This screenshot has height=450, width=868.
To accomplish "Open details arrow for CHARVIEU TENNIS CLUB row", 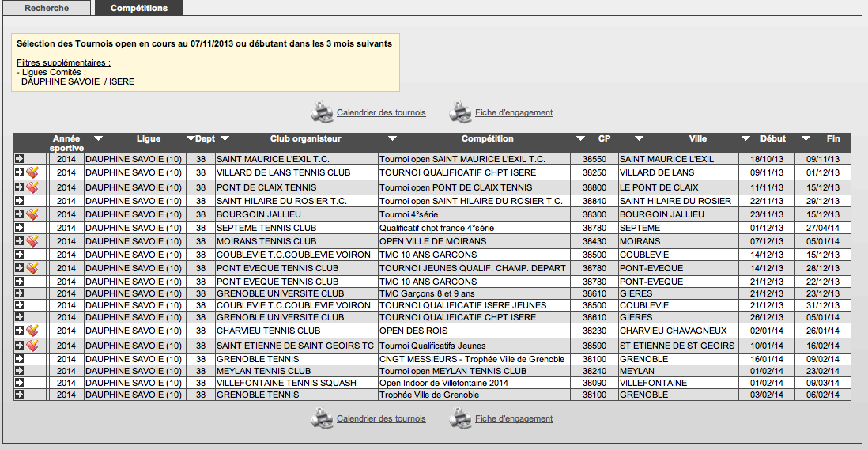I will click(20, 331).
